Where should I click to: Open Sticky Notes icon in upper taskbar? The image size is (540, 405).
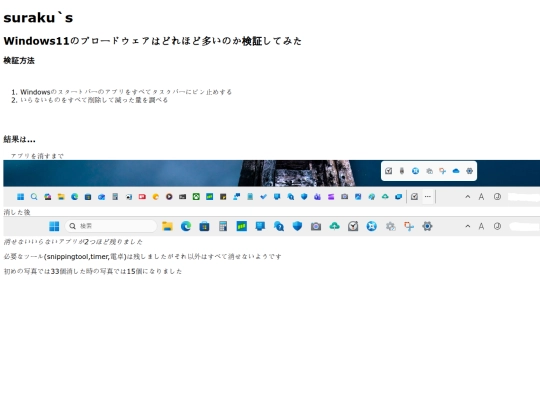click(x=223, y=197)
